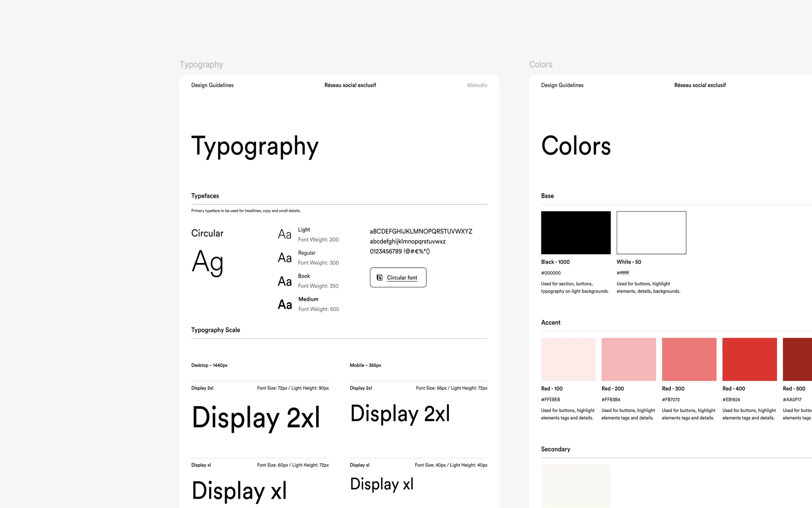812x508 pixels.
Task: Click the Accent section title
Action: pos(551,323)
